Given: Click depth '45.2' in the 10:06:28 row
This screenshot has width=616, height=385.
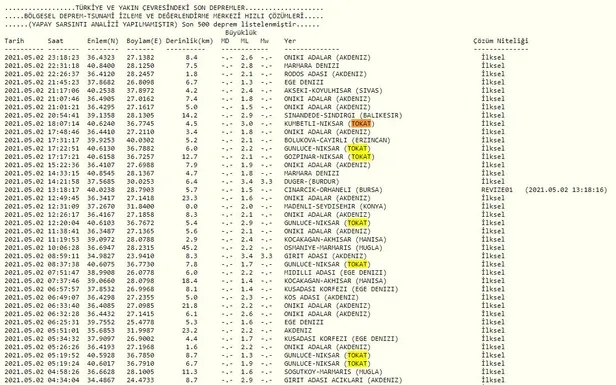Looking at the screenshot, I should [x=190, y=248].
